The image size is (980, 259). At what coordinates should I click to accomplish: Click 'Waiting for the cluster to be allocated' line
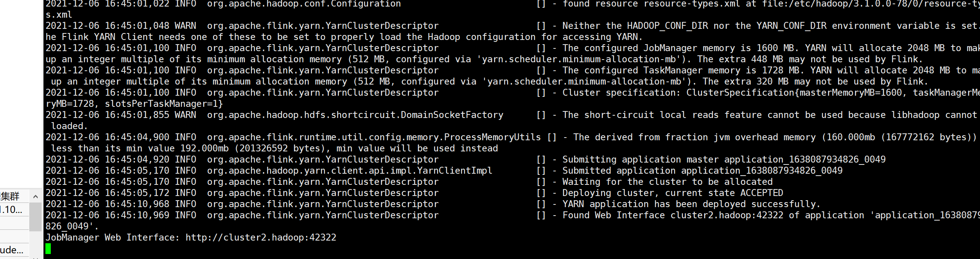pos(667,182)
